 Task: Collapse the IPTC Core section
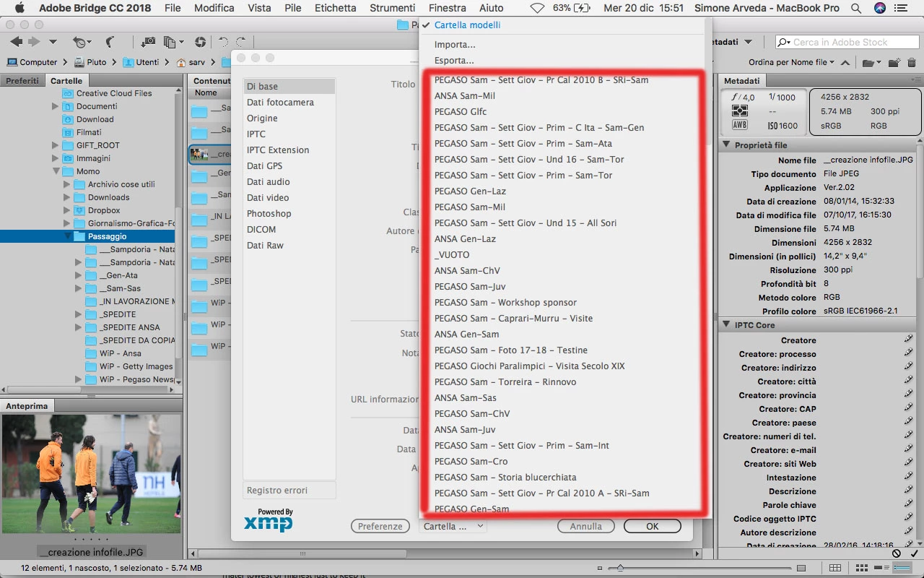tap(726, 325)
